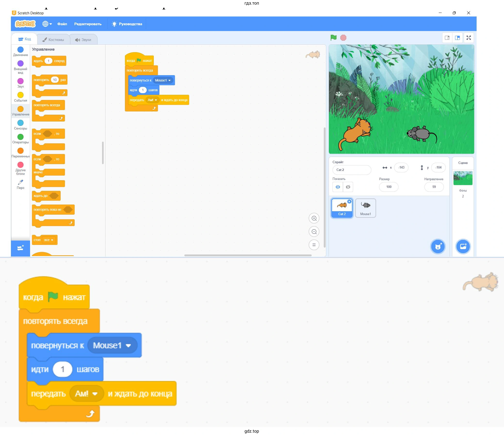Click the choose a backdrop button
The width and height of the screenshot is (504, 436).
pyautogui.click(x=463, y=246)
